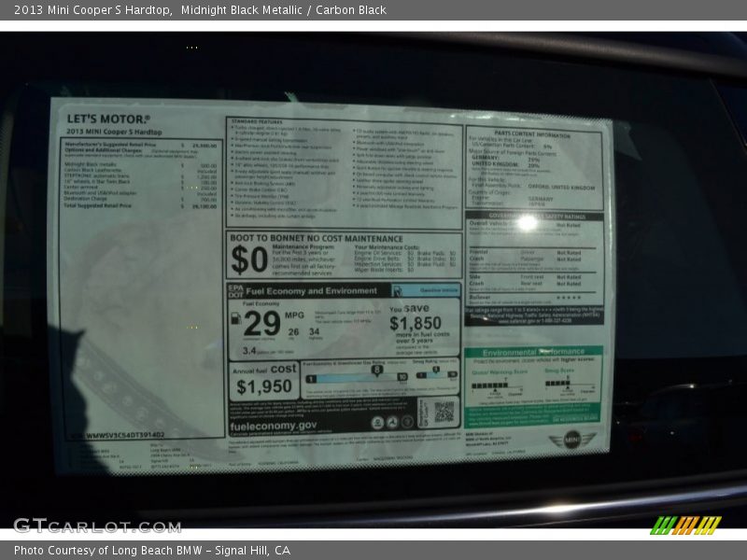Click the Photo Courtesy of Long Beach BMW caption
This screenshot has width=747, height=560.
152,551
